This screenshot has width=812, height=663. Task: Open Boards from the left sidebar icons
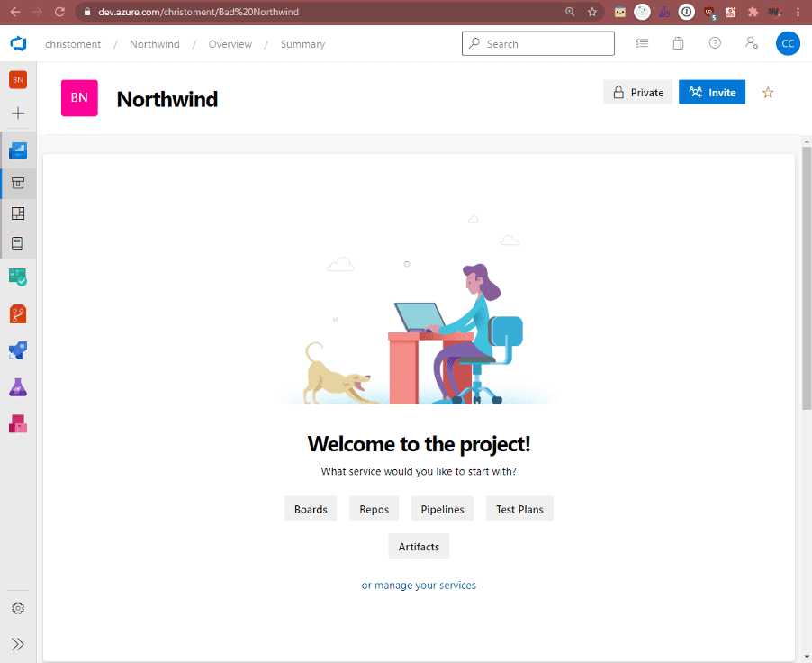pyautogui.click(x=18, y=277)
